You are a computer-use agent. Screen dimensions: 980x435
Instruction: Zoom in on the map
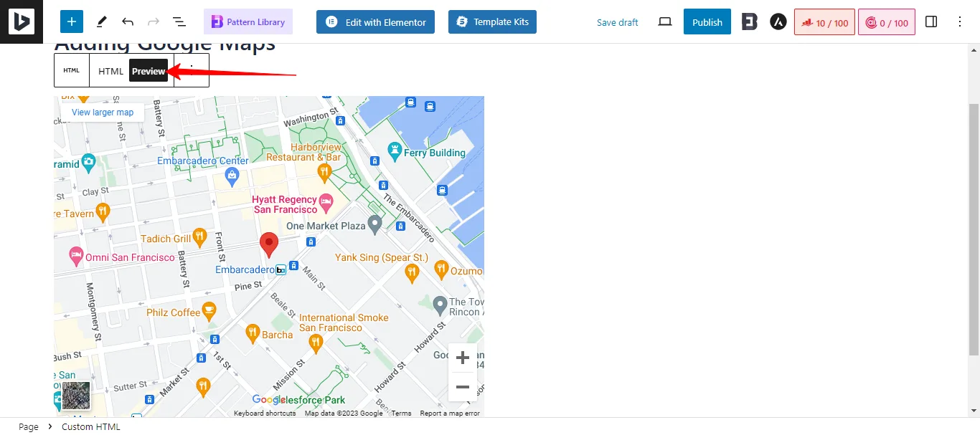point(463,358)
